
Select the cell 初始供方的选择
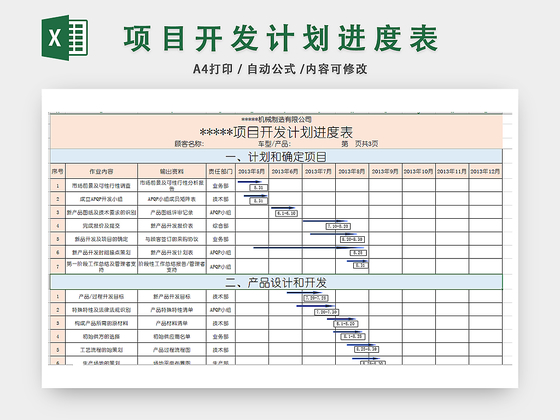pos(101,336)
